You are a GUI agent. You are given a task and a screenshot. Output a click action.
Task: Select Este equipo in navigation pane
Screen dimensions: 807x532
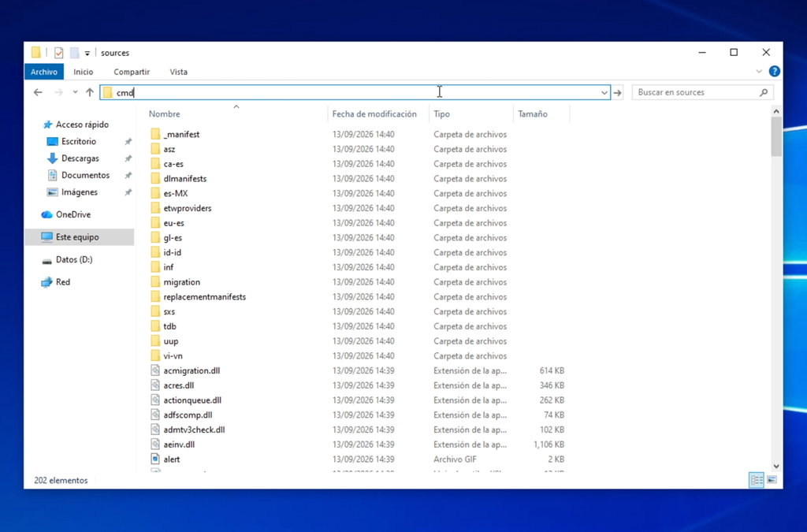pos(77,237)
